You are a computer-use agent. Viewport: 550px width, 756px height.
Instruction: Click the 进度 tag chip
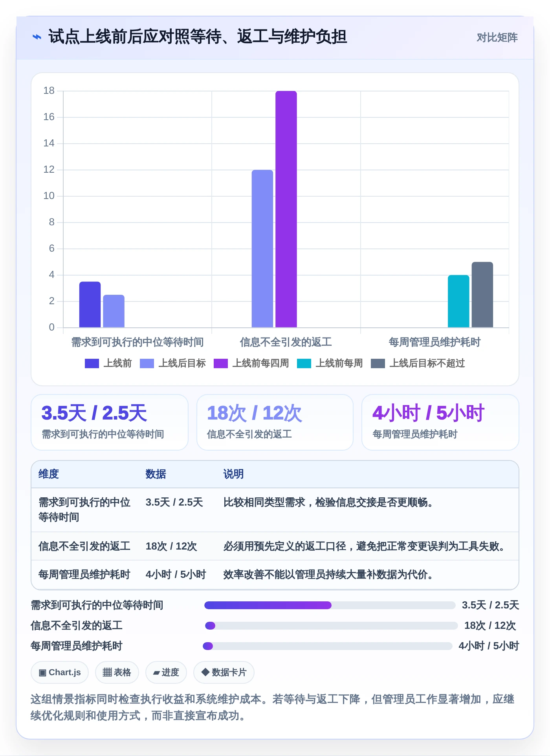click(166, 672)
